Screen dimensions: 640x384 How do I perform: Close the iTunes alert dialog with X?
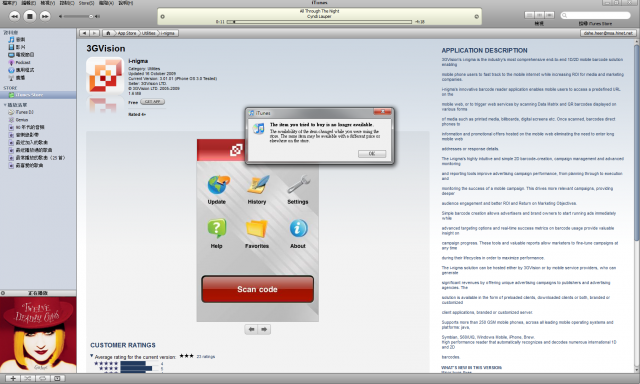tap(382, 112)
